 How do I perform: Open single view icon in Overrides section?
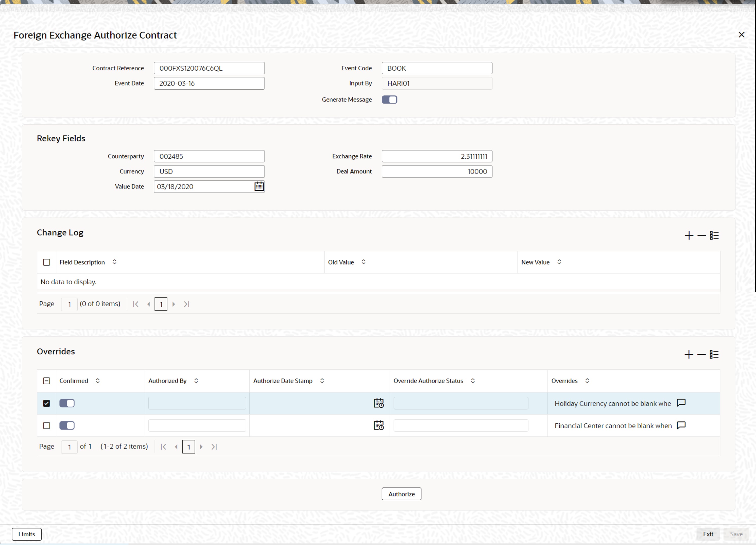coord(714,354)
